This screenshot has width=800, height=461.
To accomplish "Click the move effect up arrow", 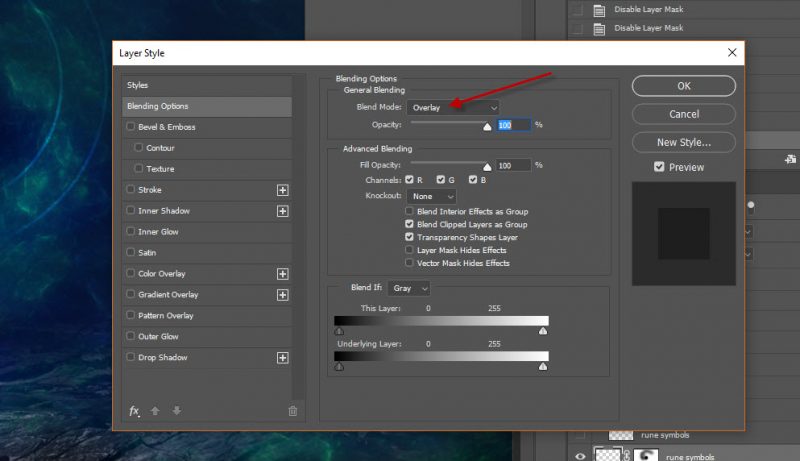I will click(155, 411).
